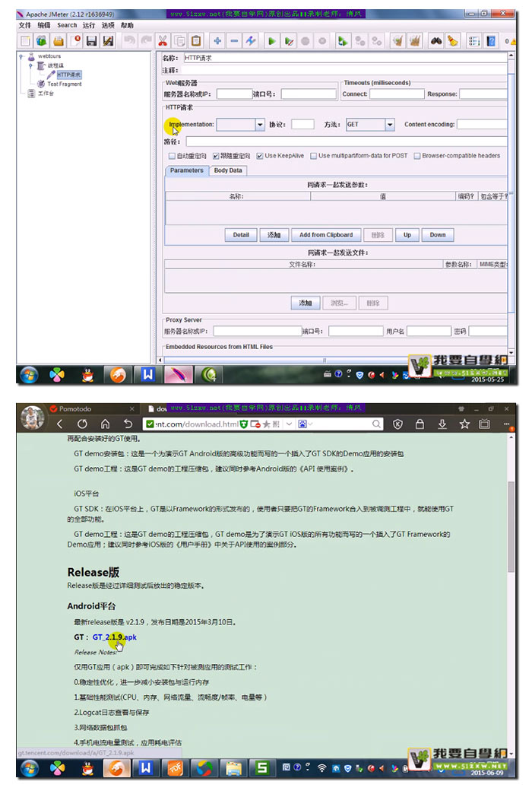
Task: Select 工作台 node in the tree
Action: tap(46, 94)
